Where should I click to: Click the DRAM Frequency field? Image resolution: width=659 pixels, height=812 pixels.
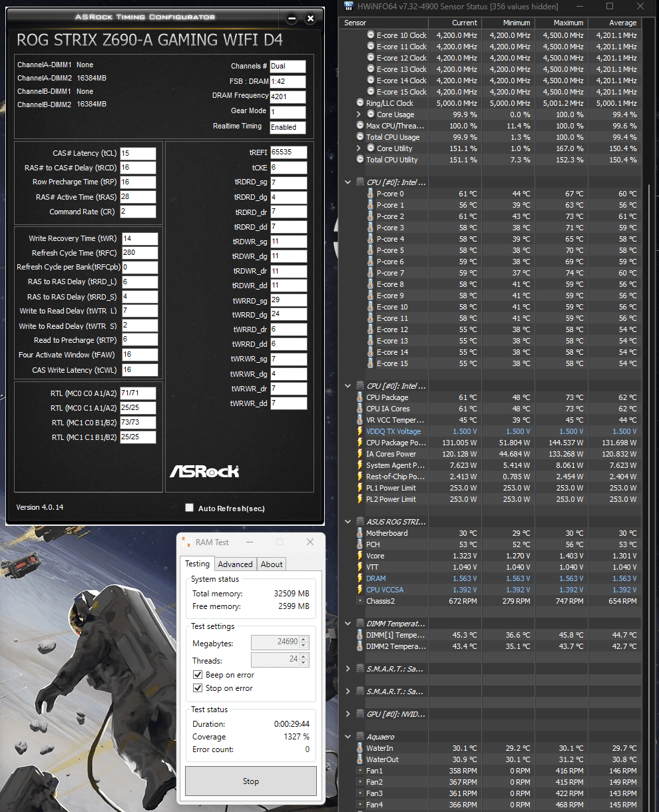click(288, 96)
